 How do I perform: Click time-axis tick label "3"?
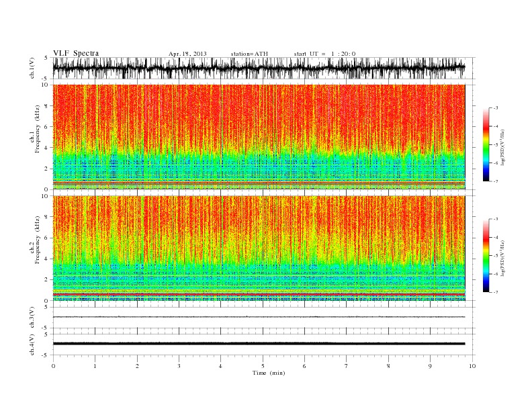point(179,366)
